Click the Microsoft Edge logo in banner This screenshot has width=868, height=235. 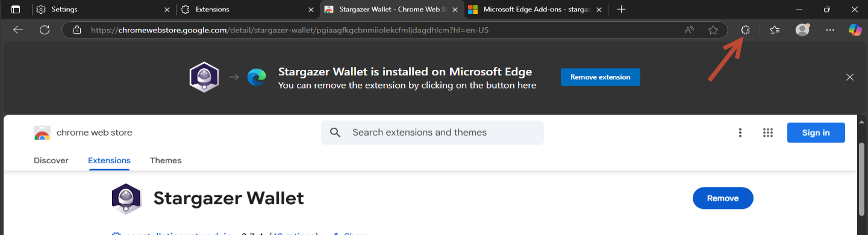point(257,77)
